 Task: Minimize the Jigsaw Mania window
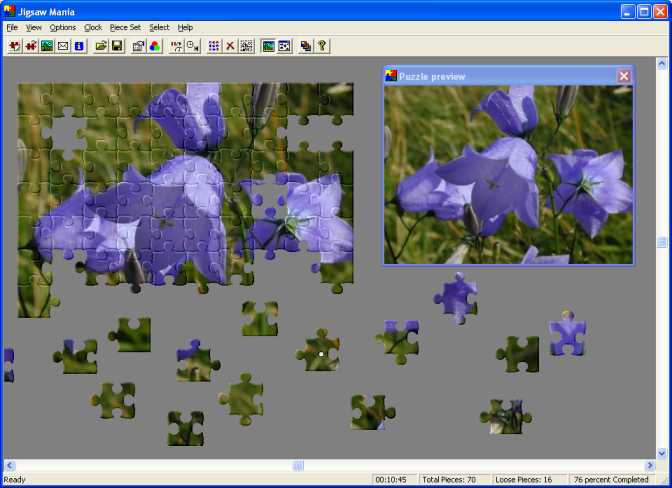coord(628,11)
